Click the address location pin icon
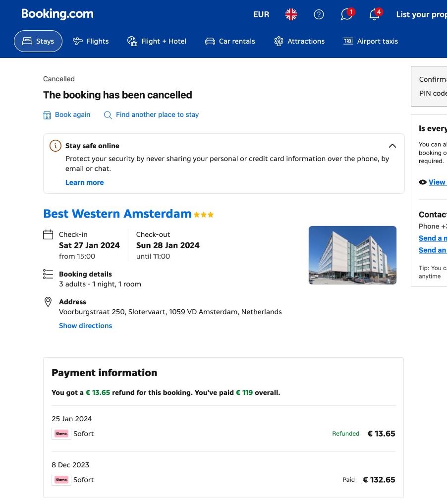The image size is (447, 504). point(48,302)
